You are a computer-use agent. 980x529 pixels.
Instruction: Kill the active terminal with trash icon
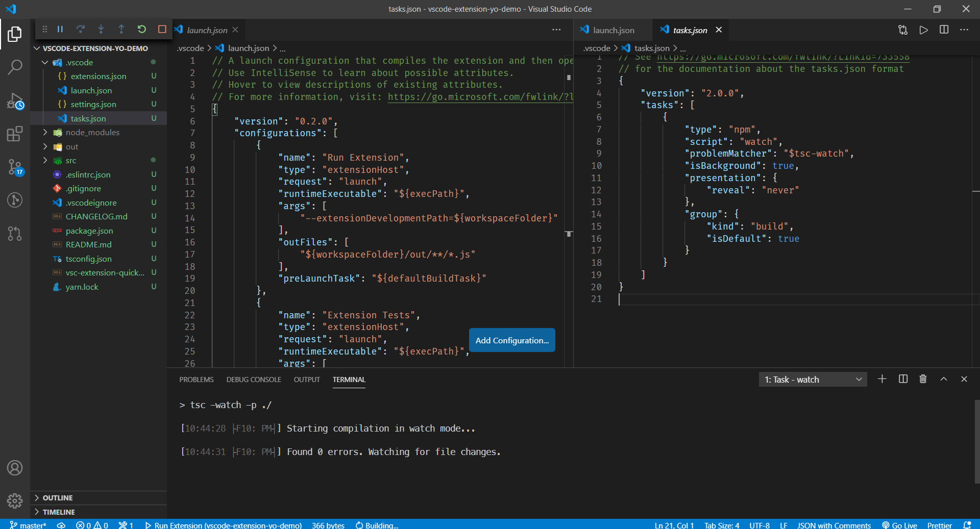(923, 379)
